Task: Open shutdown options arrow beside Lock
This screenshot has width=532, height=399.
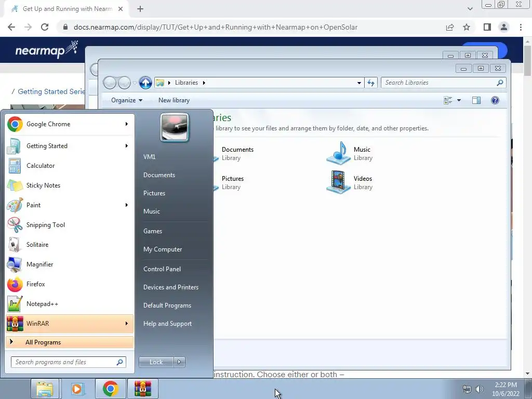Action: pos(179,362)
